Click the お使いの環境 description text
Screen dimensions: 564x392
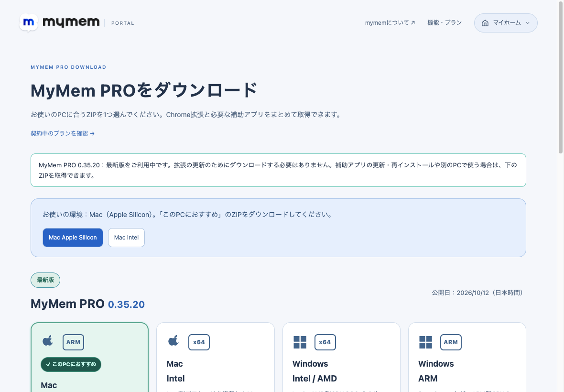tap(188, 215)
